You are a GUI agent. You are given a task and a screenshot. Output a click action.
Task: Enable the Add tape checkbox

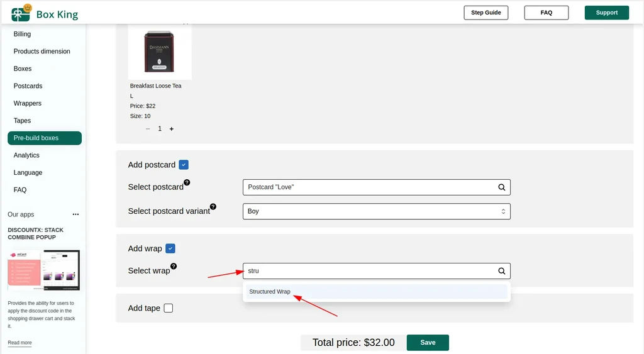[169, 308]
